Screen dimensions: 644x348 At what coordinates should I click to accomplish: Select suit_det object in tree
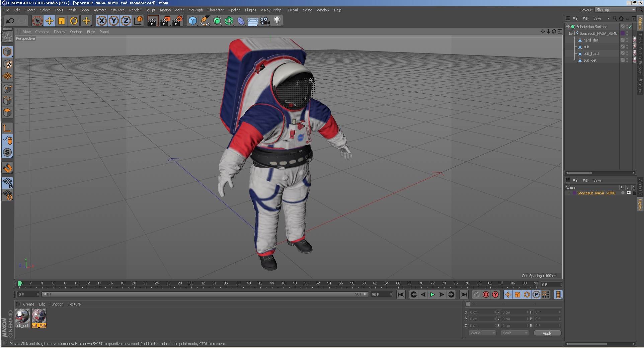click(590, 60)
